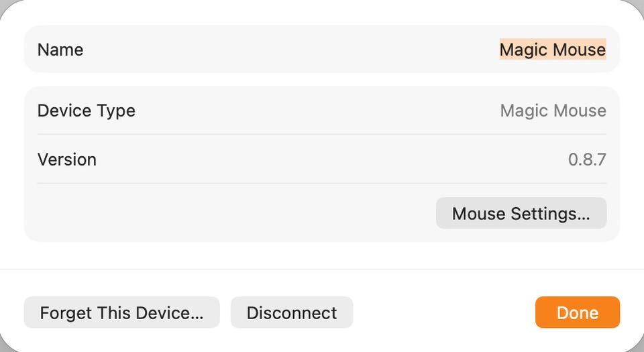Click blank footer area between Disconnect and Done
This screenshot has height=352, width=644.
(443, 312)
